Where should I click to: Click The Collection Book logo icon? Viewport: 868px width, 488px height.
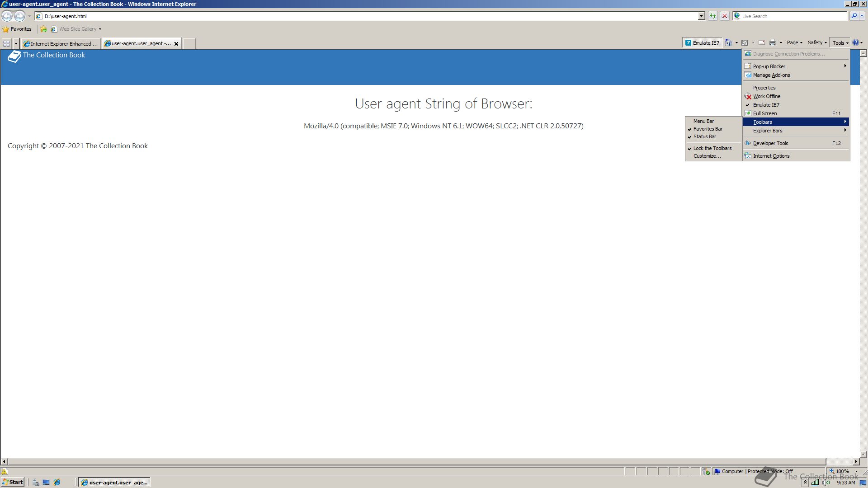tap(14, 56)
